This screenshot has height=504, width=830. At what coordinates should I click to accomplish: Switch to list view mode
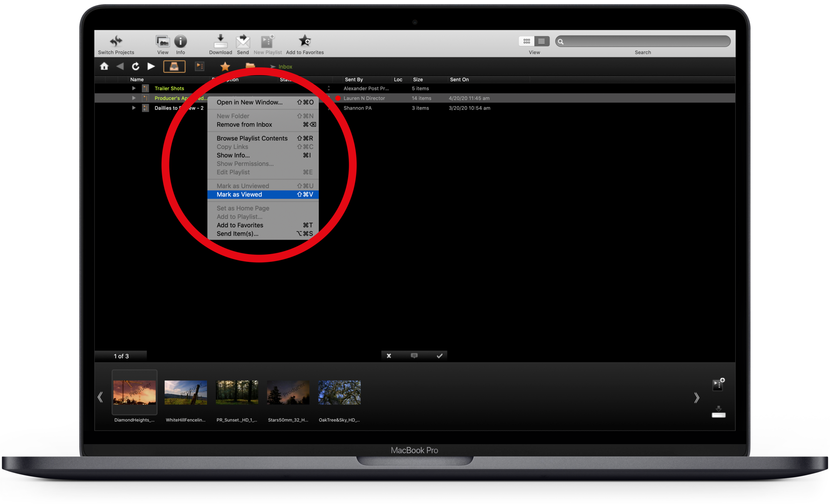point(541,41)
